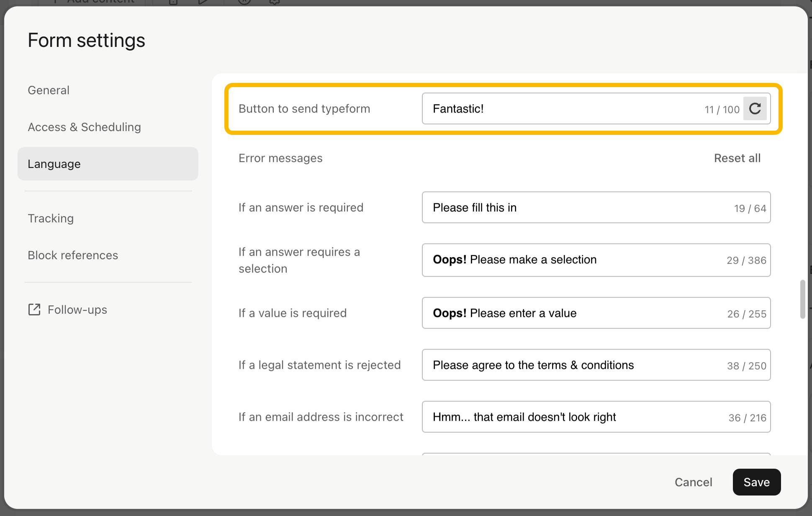Edit the terms & conditions error field
This screenshot has width=812, height=516.
pos(578,365)
